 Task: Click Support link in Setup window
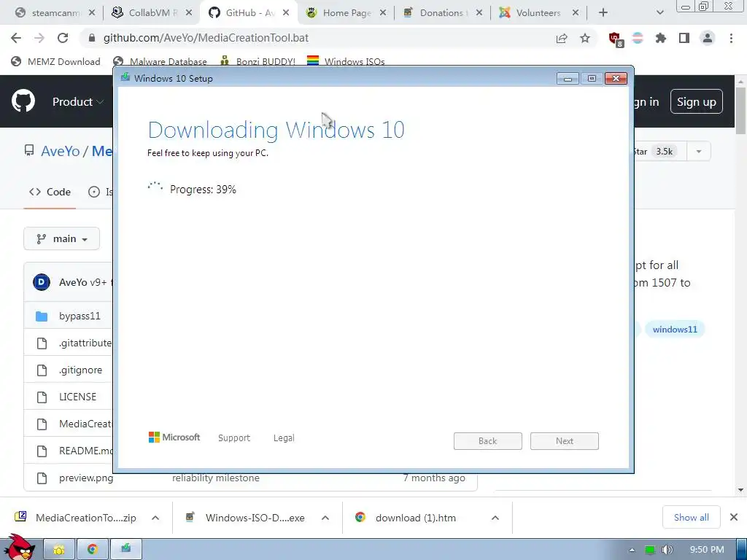coord(234,437)
